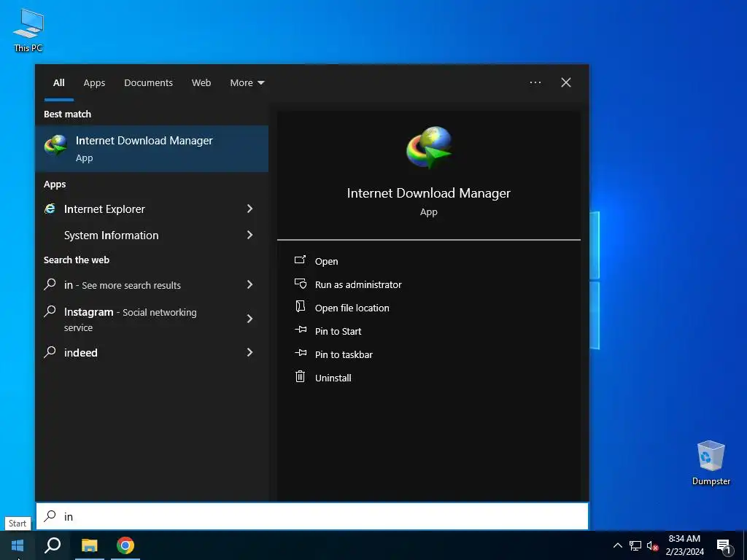Click the Pin to Start pin icon
Image resolution: width=747 pixels, height=560 pixels.
click(301, 329)
